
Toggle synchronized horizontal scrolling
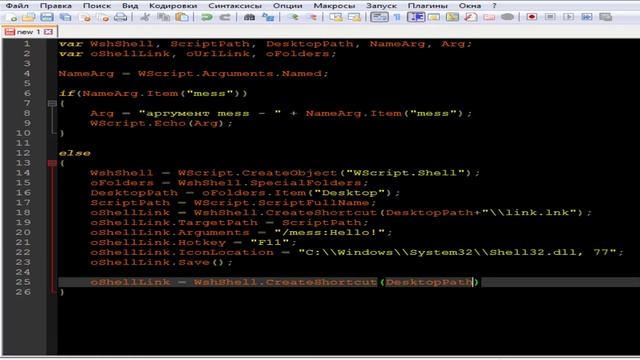pos(354,17)
